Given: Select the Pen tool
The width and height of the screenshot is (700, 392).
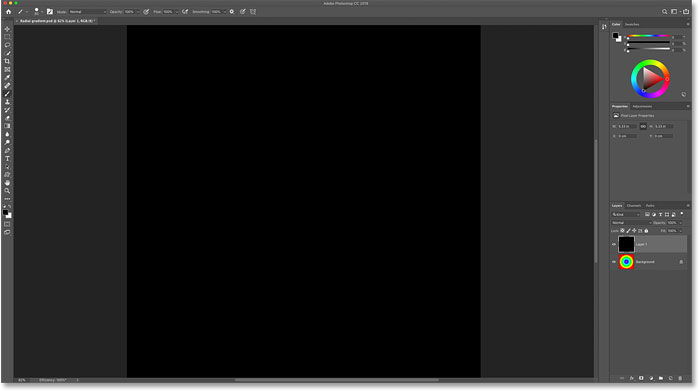Looking at the screenshot, I should point(7,150).
